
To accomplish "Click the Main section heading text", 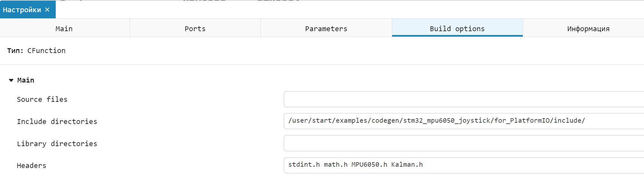I will [x=26, y=80].
